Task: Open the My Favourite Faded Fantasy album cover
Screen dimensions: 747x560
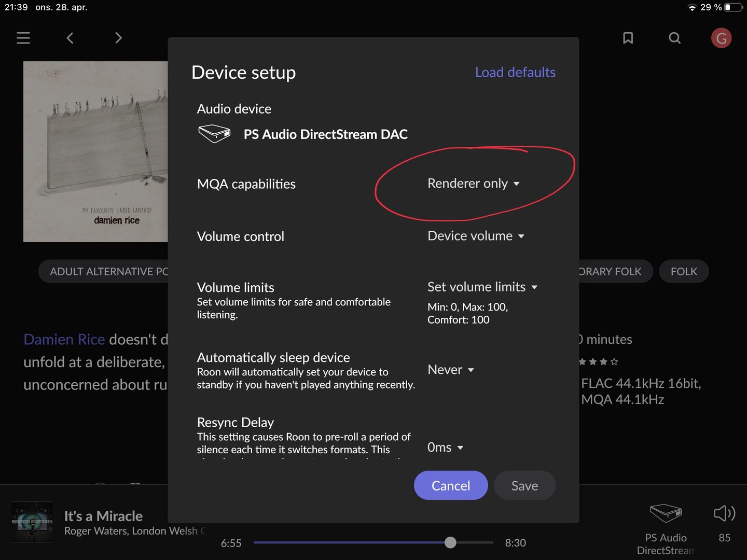Action: click(x=95, y=151)
